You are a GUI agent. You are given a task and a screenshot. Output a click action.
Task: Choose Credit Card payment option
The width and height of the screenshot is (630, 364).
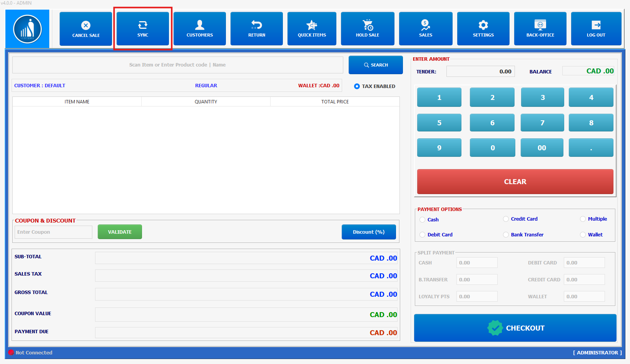point(506,219)
